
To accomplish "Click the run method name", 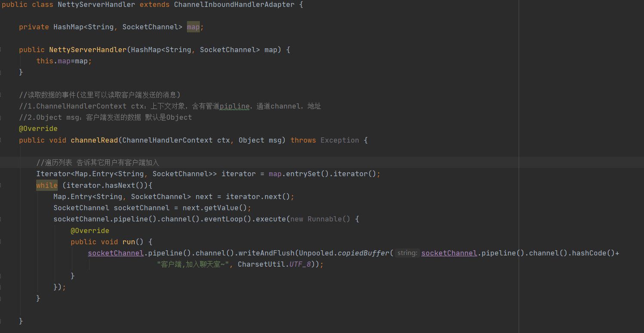I will point(129,242).
